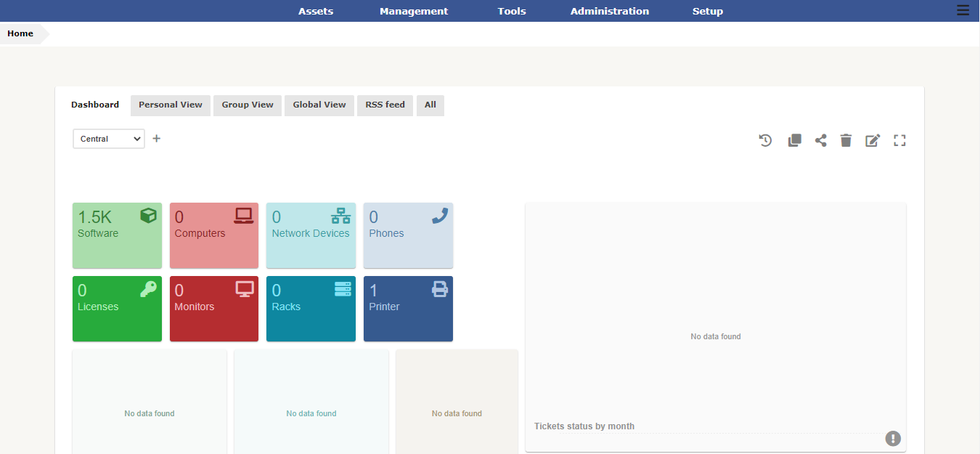Image resolution: width=980 pixels, height=454 pixels.
Task: Open the 1.5K Software card
Action: [x=117, y=235]
